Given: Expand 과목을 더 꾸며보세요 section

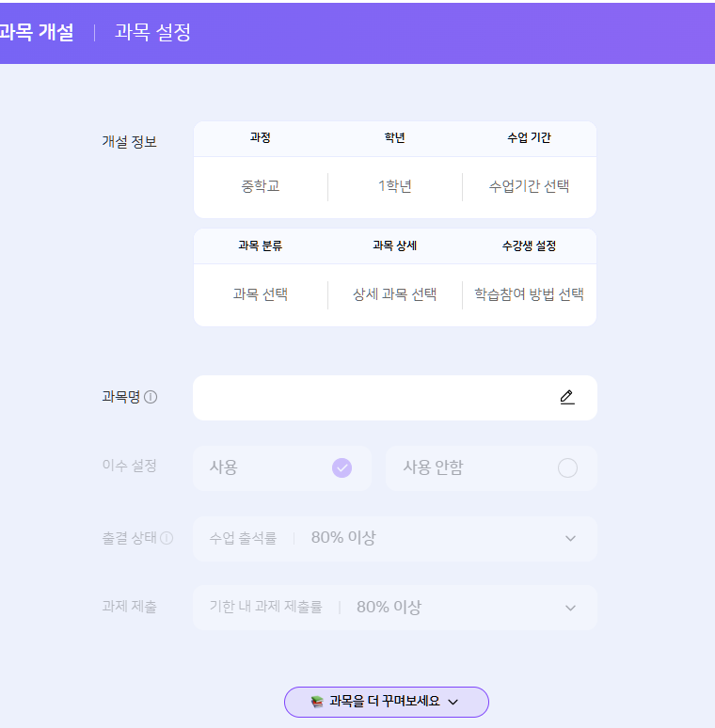Looking at the screenshot, I should coord(387,702).
